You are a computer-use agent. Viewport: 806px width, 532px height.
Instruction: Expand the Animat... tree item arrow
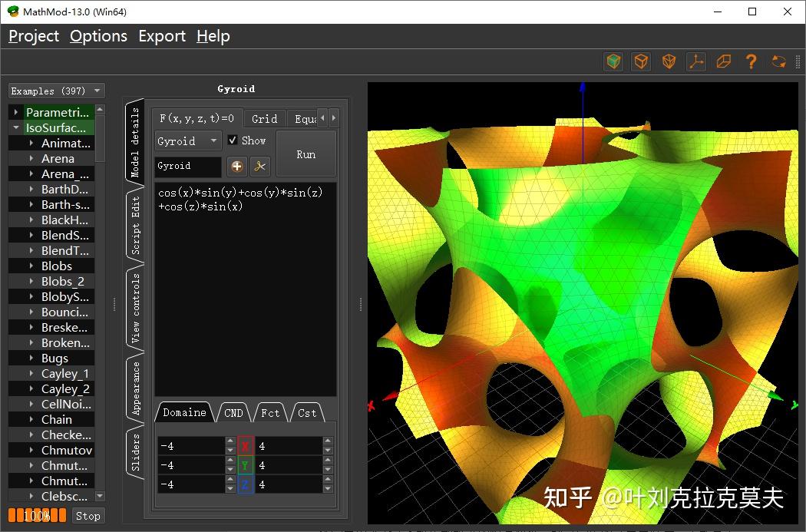click(31, 143)
